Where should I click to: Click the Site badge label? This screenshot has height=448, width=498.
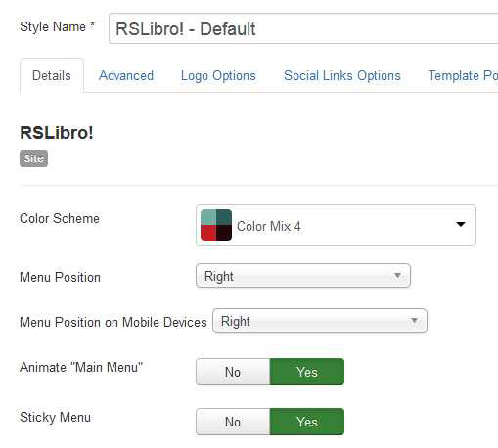[x=33, y=158]
